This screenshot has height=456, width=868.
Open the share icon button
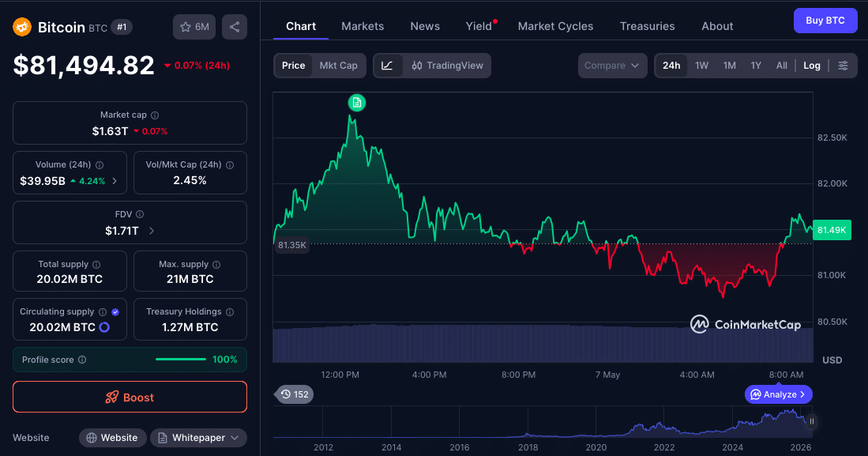[x=235, y=27]
